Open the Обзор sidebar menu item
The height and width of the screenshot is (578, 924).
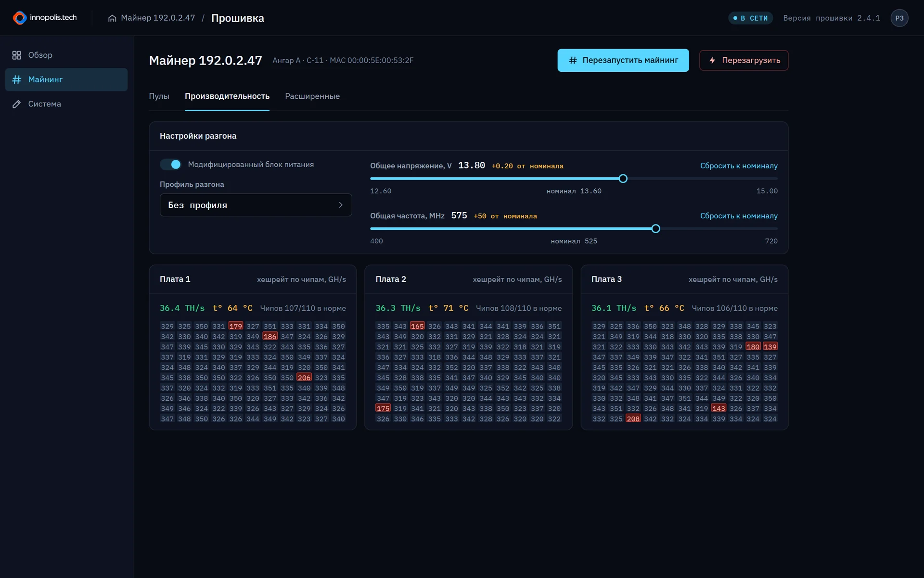66,55
